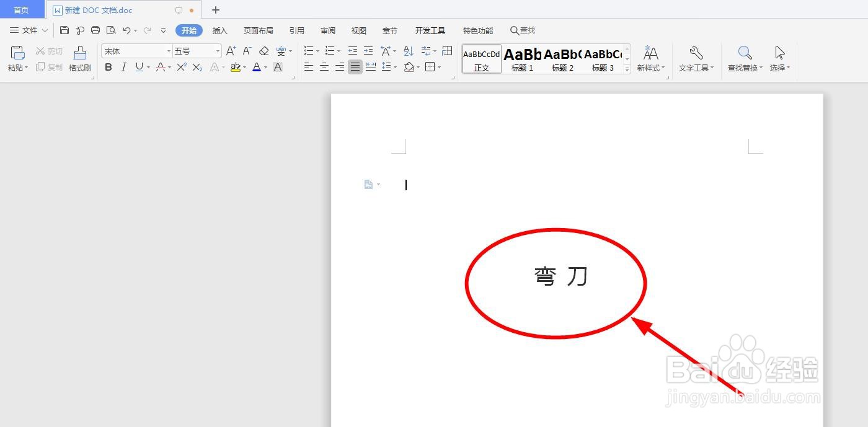The width and height of the screenshot is (868, 427).
Task: Click the Increase Font Size icon
Action: click(x=230, y=51)
